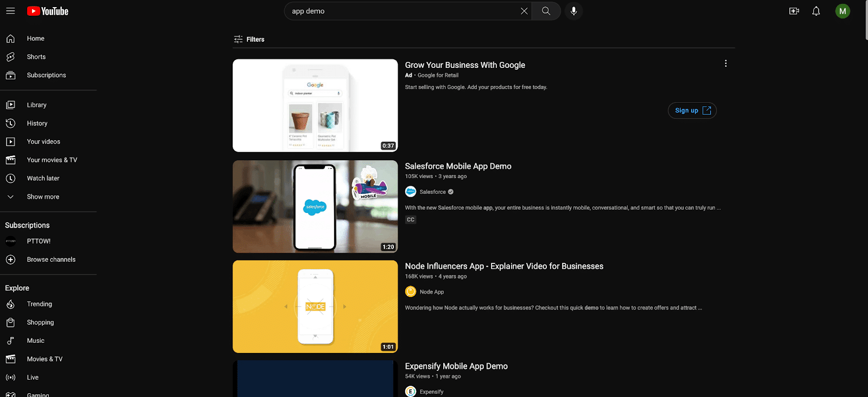Click the Node App channel avatar
Image resolution: width=868 pixels, height=397 pixels.
[411, 292]
